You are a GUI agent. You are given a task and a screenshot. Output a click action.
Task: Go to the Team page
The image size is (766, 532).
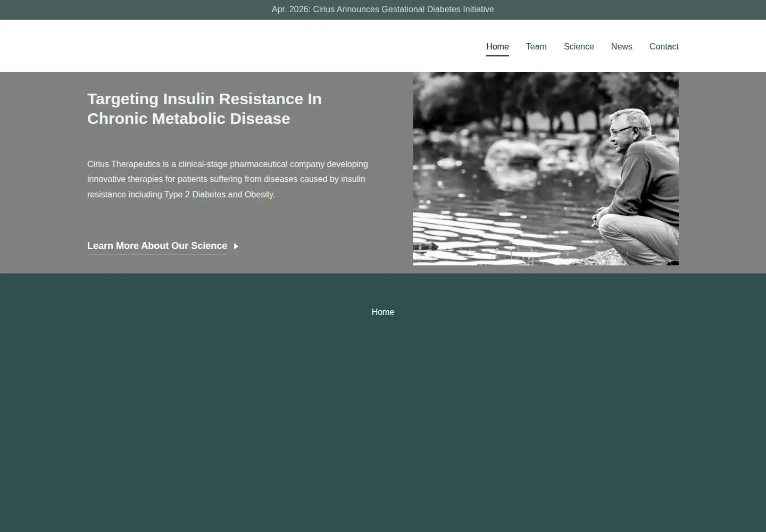tap(536, 47)
